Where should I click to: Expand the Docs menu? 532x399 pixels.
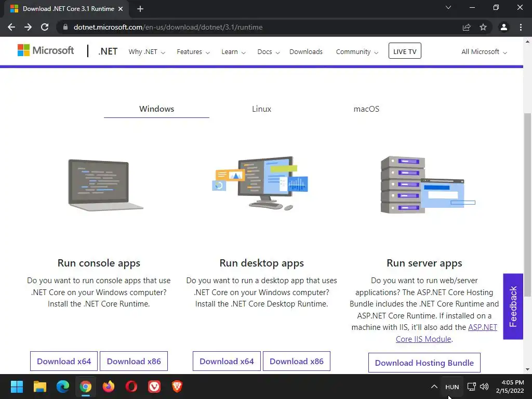pyautogui.click(x=269, y=52)
